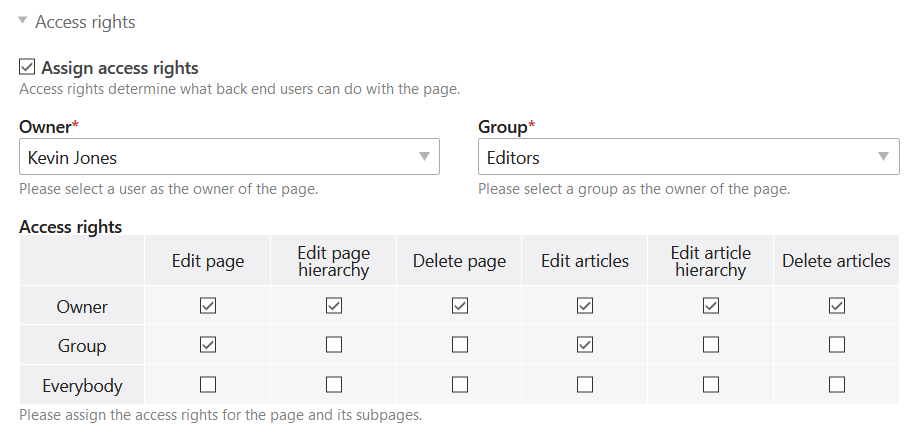Enable Everybody Edit page hierarchy checkbox
Viewport: 918px width, 439px height.
pos(334,385)
